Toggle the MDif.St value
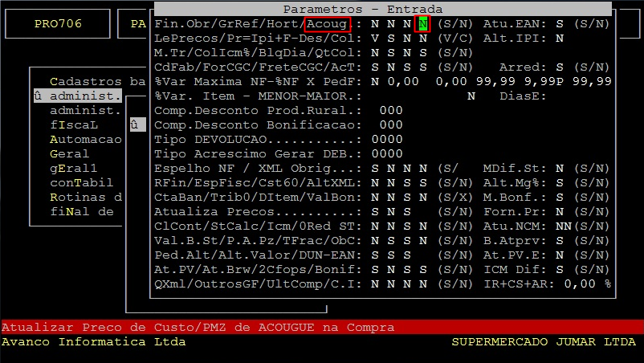This screenshot has width=644, height=363. click(x=559, y=168)
